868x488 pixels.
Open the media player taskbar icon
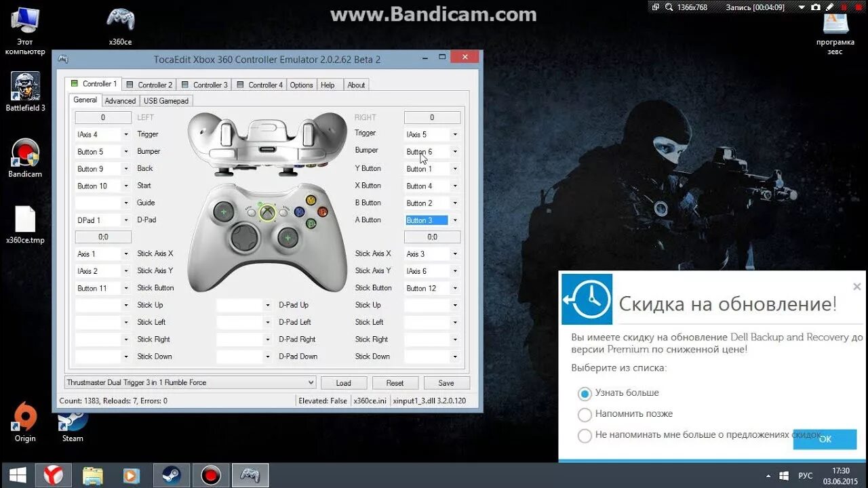[x=131, y=475]
